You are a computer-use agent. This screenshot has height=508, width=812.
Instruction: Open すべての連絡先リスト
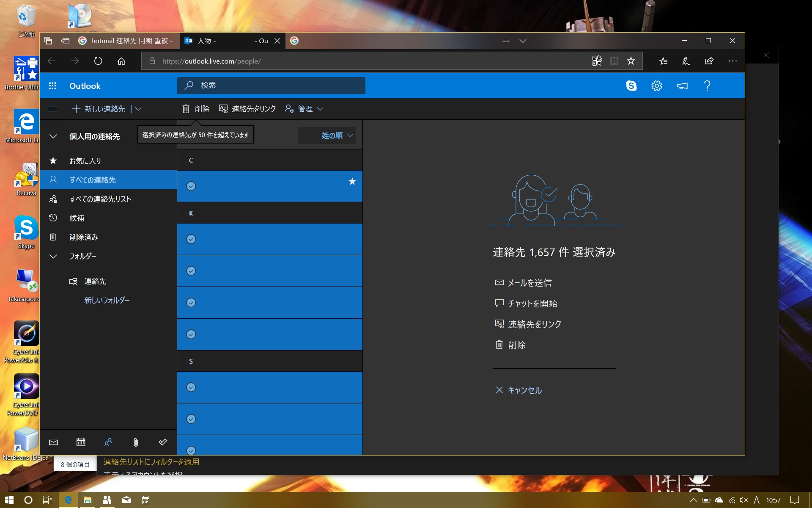click(x=108, y=199)
